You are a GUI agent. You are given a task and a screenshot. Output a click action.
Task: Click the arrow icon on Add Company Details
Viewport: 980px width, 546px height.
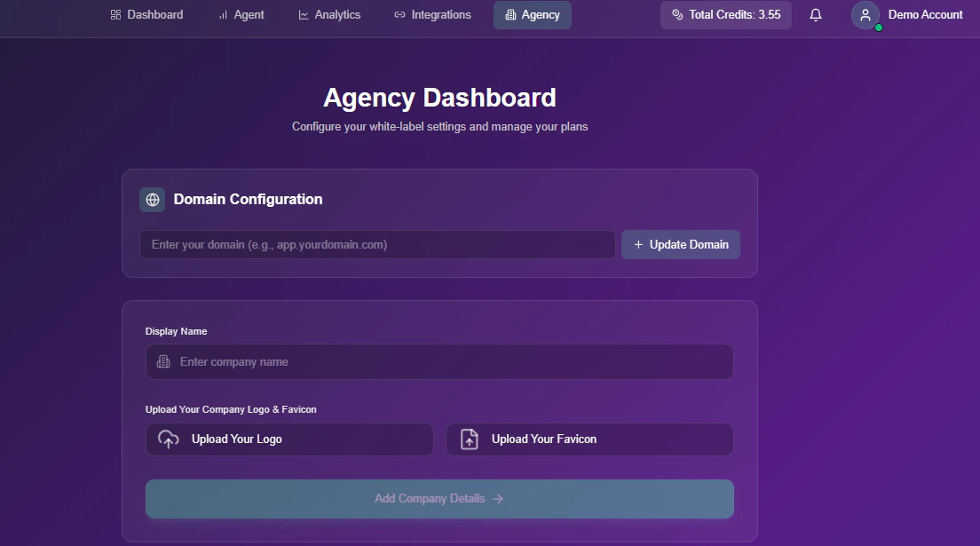pos(497,498)
